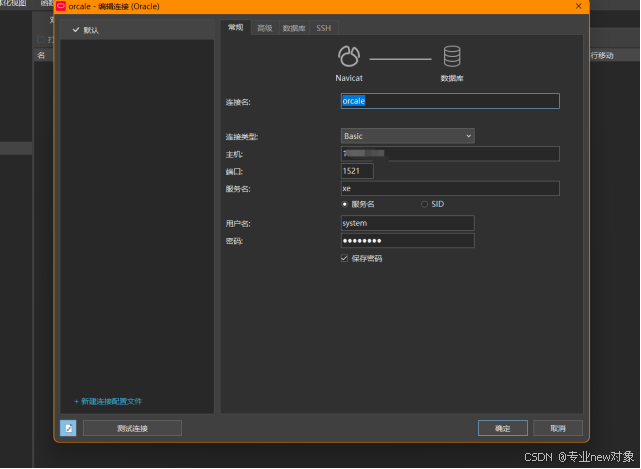
Task: Select the 默认 profile in the left list
Action: pyautogui.click(x=137, y=30)
